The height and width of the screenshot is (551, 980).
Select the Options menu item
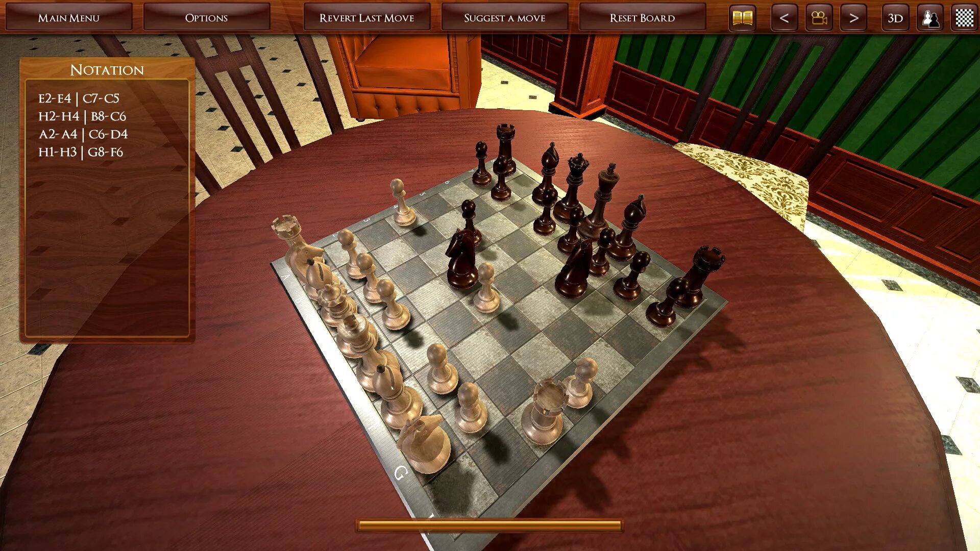tap(206, 18)
